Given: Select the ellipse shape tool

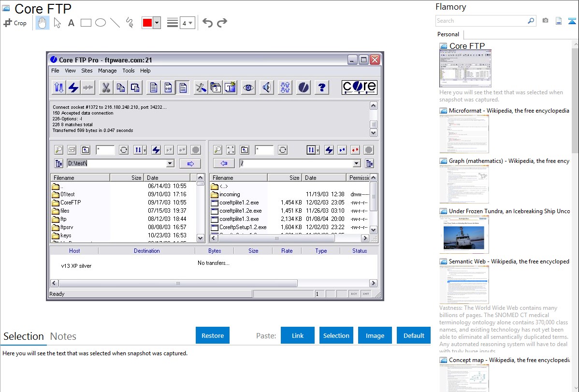Looking at the screenshot, I should pos(101,23).
